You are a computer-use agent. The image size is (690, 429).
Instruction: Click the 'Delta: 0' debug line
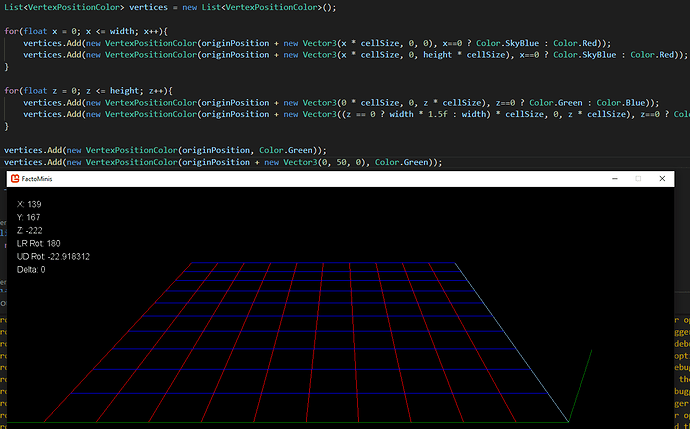pos(31,270)
